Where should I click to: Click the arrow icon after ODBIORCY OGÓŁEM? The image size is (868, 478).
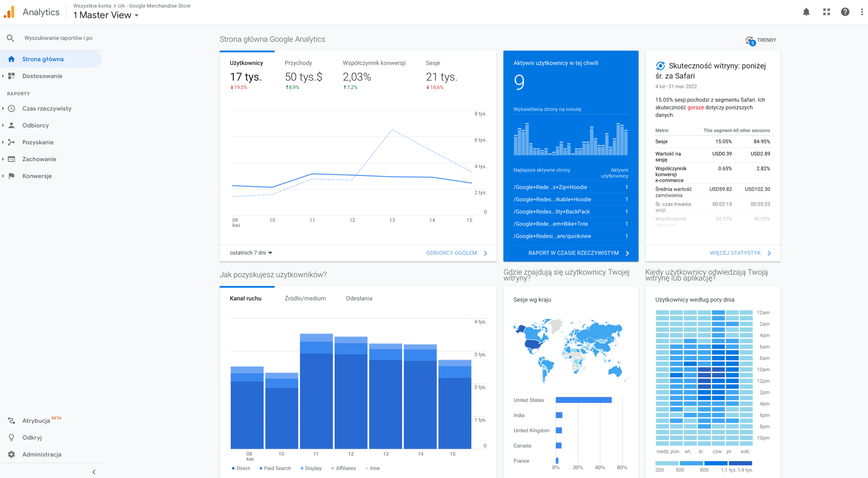click(x=486, y=253)
